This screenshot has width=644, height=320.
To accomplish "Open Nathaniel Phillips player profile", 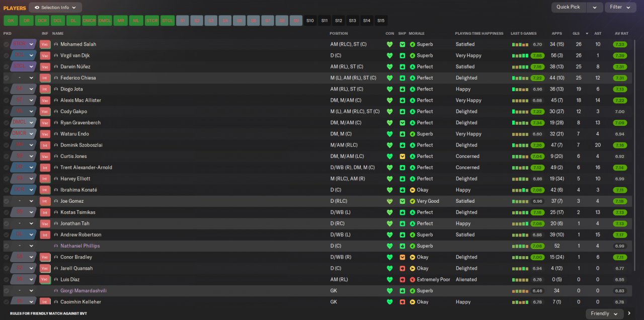I will coord(80,246).
